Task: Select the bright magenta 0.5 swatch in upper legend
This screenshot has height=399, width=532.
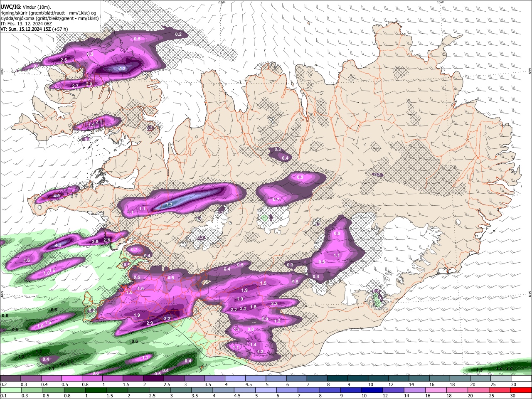Action: click(x=71, y=379)
